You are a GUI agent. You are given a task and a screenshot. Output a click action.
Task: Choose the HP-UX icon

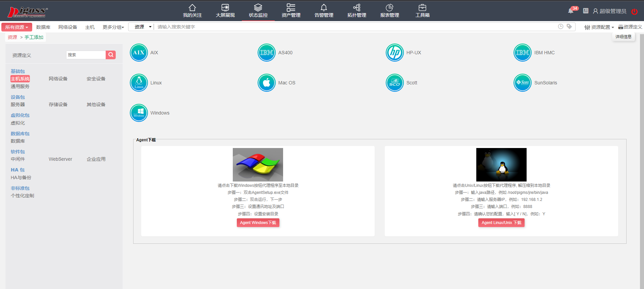[x=395, y=53]
